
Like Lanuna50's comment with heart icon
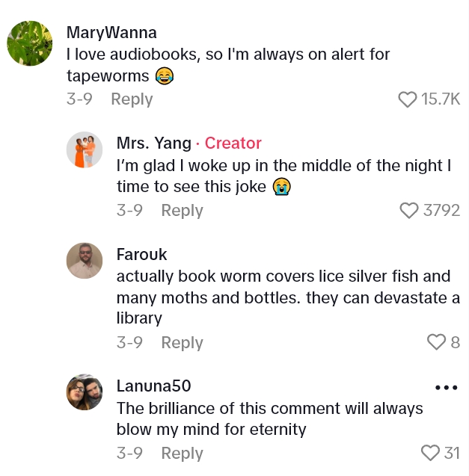coord(430,453)
